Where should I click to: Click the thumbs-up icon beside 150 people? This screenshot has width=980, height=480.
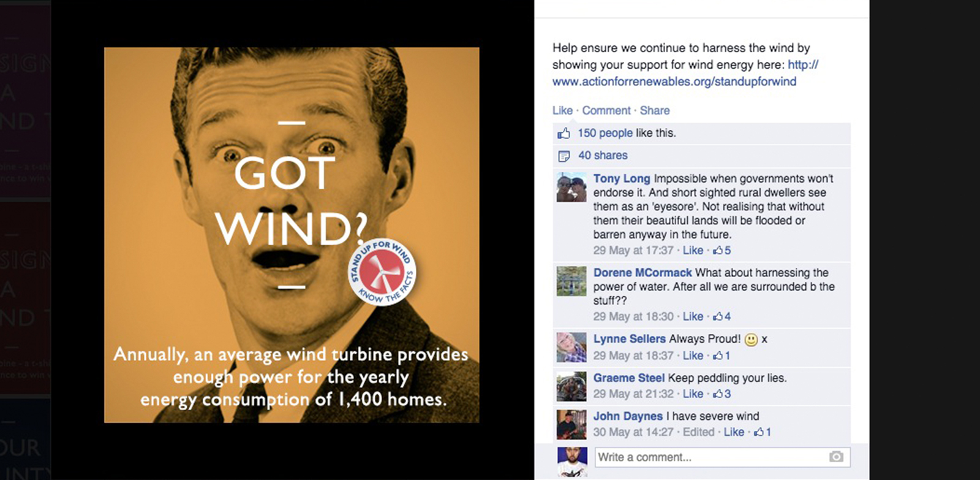pyautogui.click(x=563, y=133)
